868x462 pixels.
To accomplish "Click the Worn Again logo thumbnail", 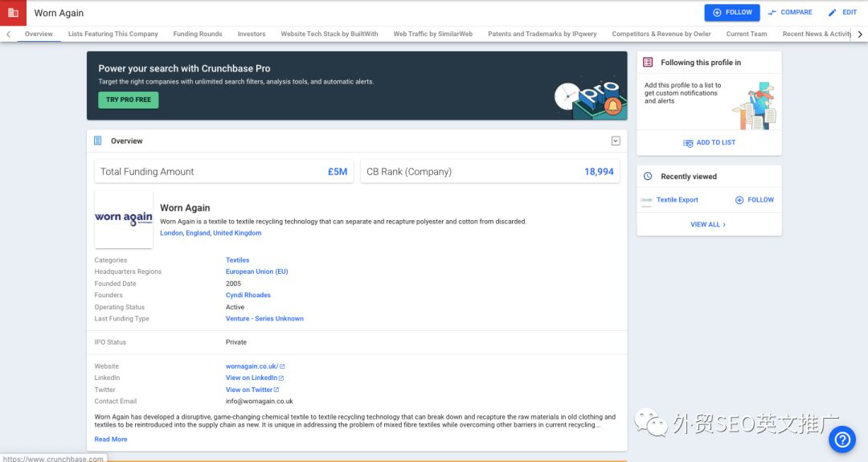I will (124, 219).
